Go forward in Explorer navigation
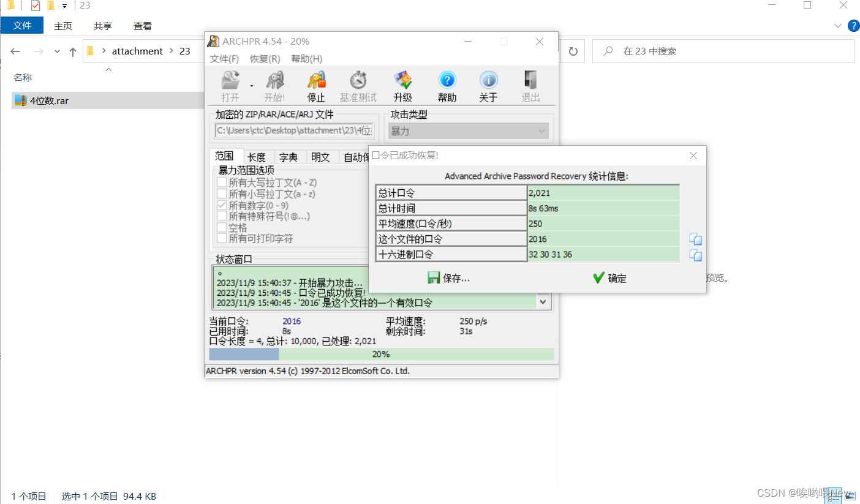 point(38,51)
